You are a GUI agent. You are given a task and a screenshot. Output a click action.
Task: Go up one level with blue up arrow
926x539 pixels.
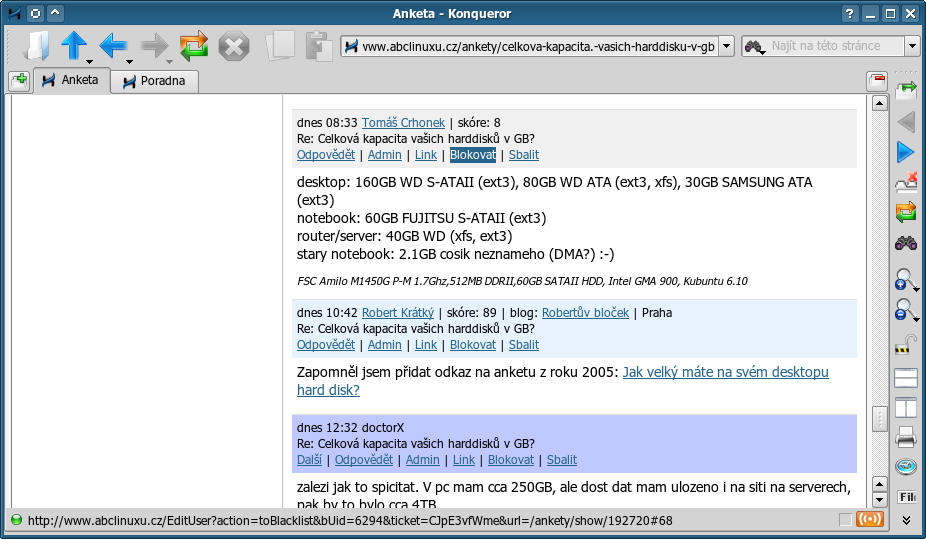point(73,45)
